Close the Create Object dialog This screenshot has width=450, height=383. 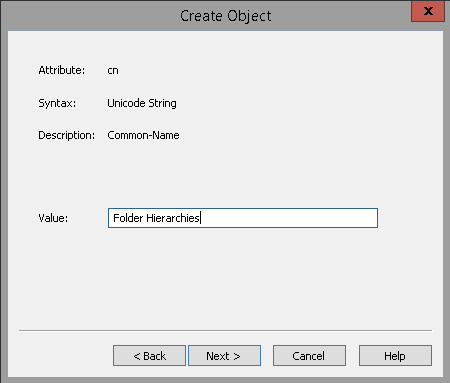coord(428,11)
